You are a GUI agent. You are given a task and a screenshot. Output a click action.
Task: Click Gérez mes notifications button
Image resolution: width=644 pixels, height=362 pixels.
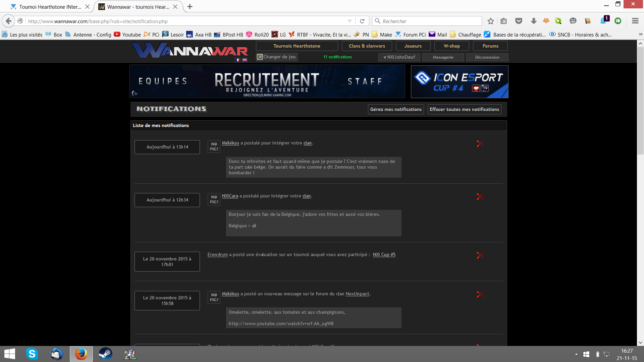pos(396,109)
